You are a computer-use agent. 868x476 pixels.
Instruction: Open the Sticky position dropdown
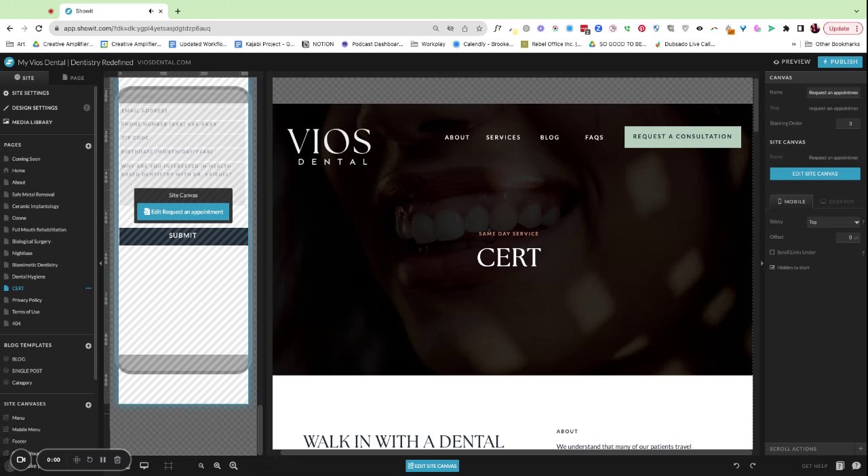click(x=833, y=222)
